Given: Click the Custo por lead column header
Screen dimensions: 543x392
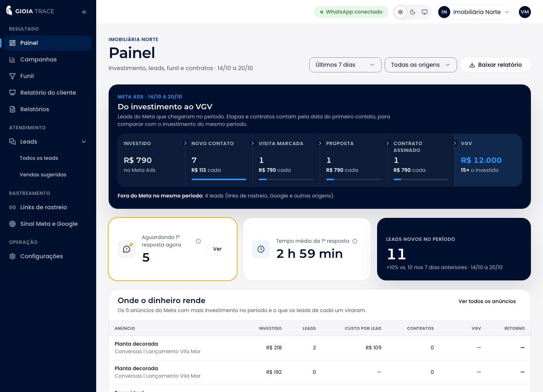Looking at the screenshot, I should (x=363, y=328).
